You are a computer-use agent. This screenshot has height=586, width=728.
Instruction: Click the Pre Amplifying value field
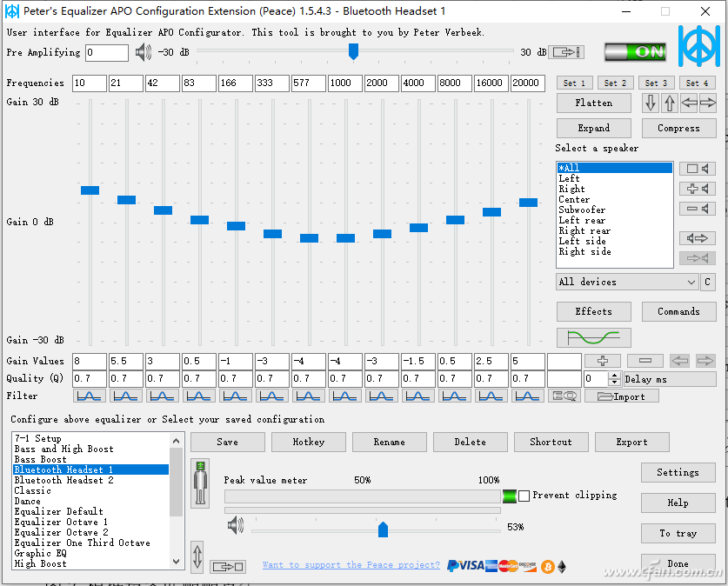(x=107, y=52)
